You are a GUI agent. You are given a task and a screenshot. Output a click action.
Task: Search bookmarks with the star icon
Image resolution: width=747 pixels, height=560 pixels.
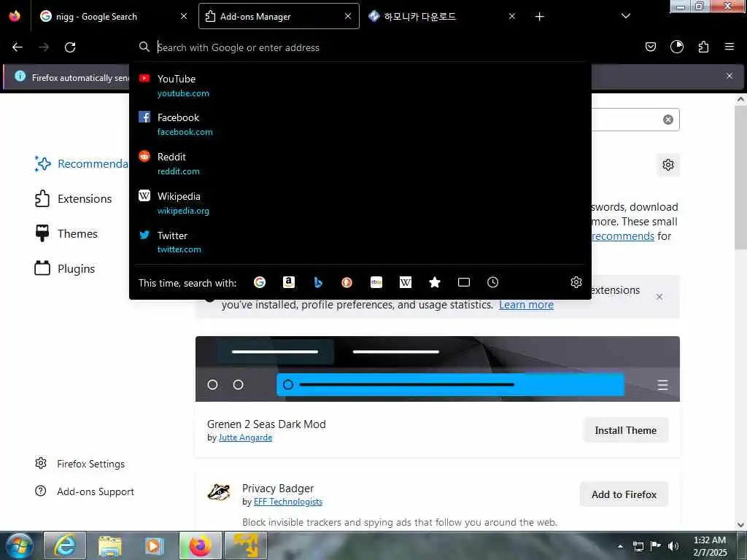click(435, 282)
